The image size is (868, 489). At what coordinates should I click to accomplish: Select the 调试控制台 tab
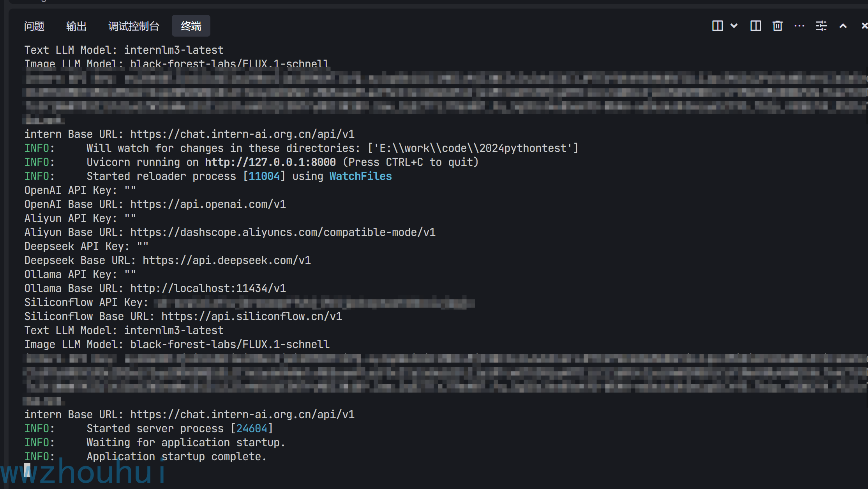click(x=134, y=26)
